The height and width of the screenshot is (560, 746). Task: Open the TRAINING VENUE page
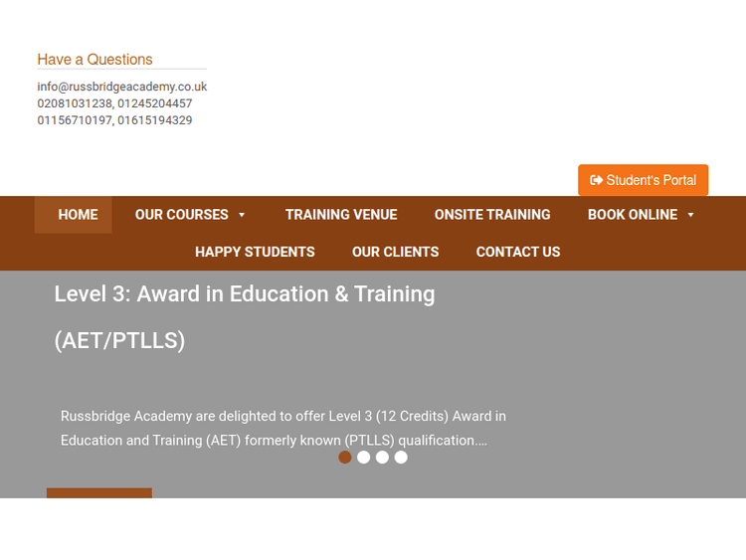coord(341,215)
